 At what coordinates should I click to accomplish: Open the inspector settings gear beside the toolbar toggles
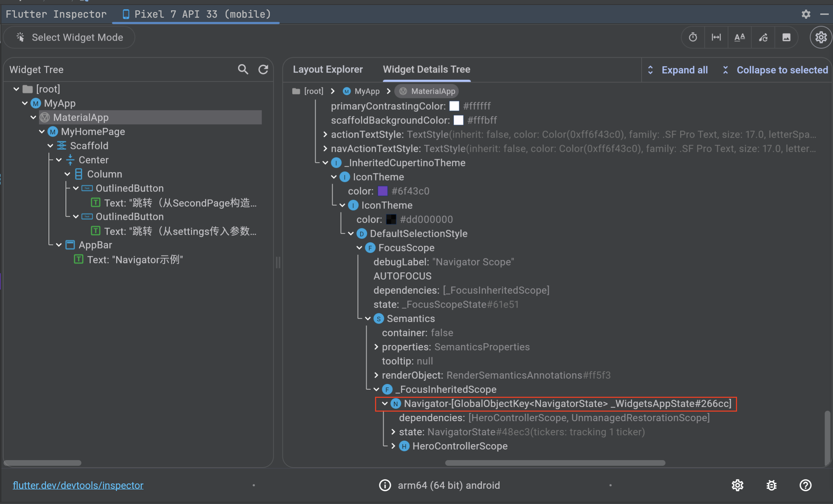821,37
